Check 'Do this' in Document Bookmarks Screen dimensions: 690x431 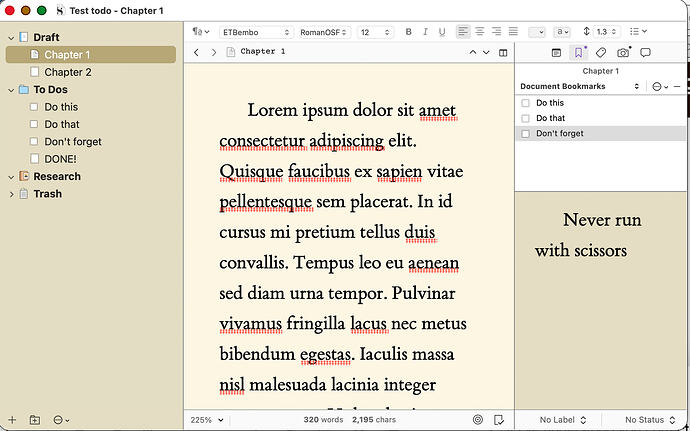click(525, 103)
